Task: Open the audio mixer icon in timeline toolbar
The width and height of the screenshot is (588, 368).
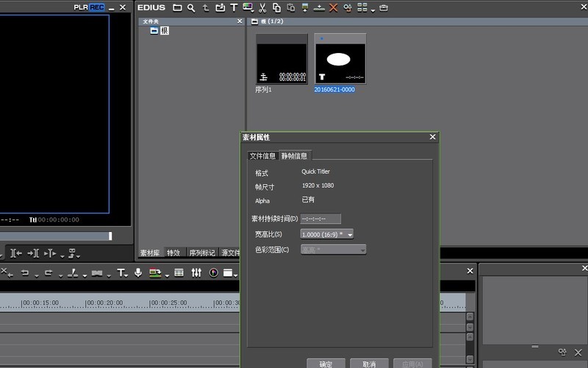Action: tap(196, 273)
